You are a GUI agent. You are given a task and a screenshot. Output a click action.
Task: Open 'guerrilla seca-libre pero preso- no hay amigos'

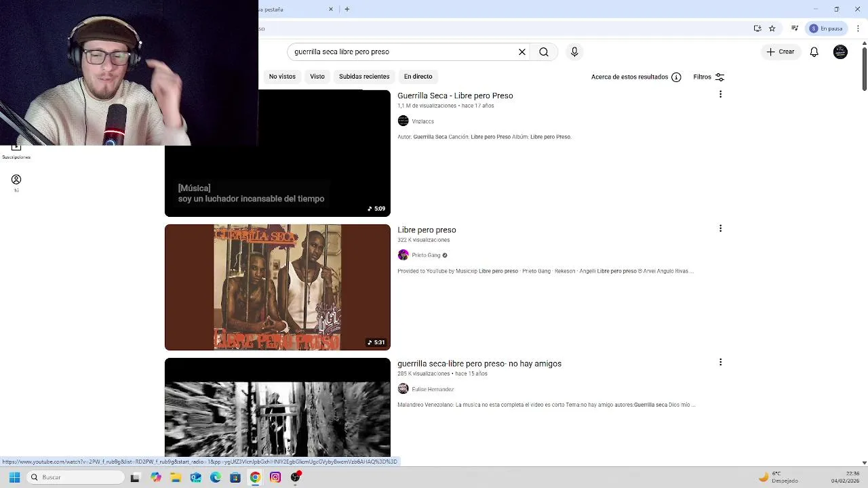pyautogui.click(x=479, y=363)
